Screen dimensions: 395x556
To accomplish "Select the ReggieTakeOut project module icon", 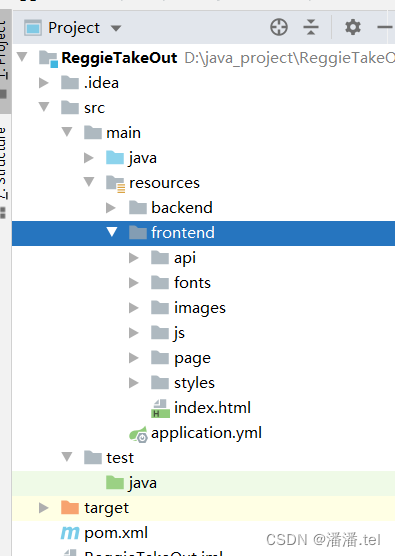I will tap(48, 59).
